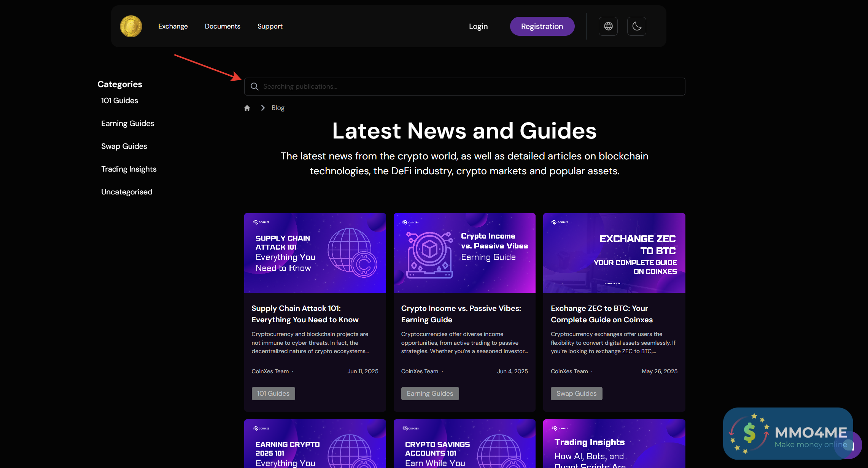
Task: Go home via breadcrumb house icon
Action: 247,108
